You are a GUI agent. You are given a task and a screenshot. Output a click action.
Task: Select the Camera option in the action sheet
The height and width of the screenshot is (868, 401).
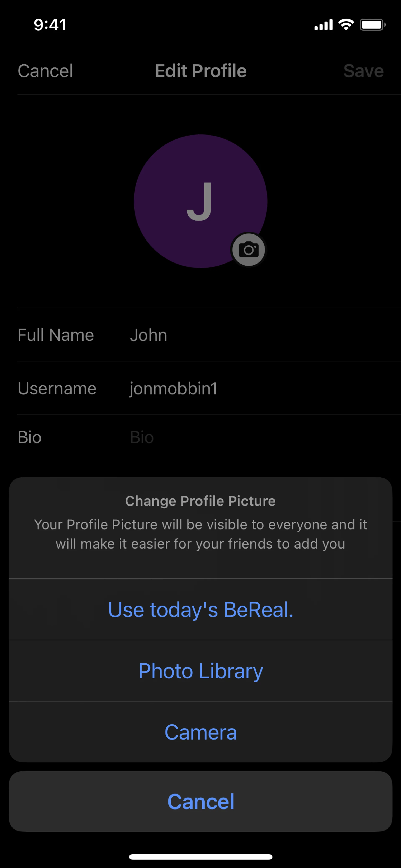point(200,732)
